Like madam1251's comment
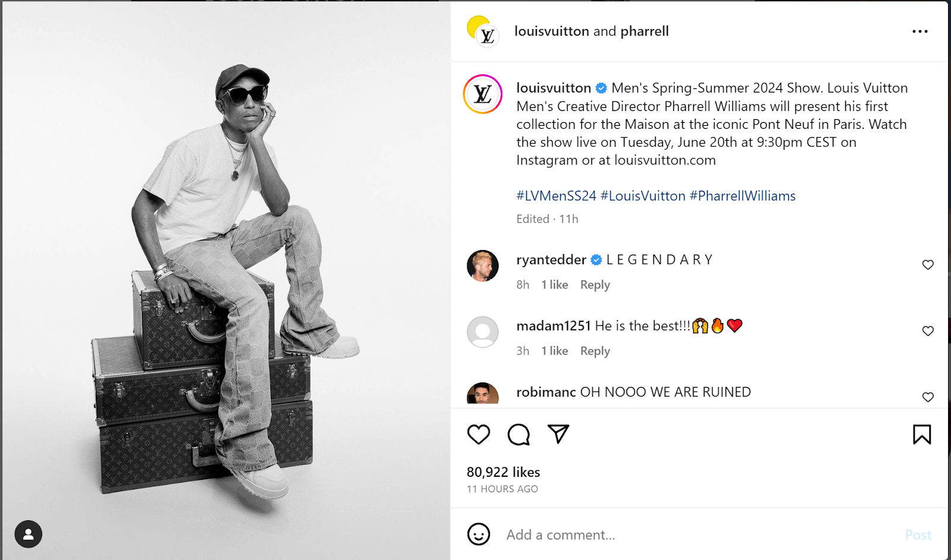The height and width of the screenshot is (560, 951). pos(928,331)
